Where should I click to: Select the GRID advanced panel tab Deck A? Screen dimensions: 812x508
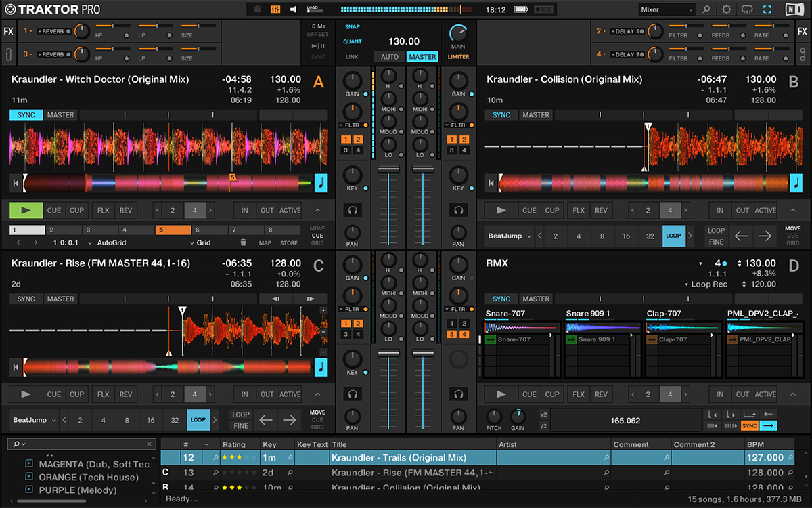pyautogui.click(x=317, y=242)
